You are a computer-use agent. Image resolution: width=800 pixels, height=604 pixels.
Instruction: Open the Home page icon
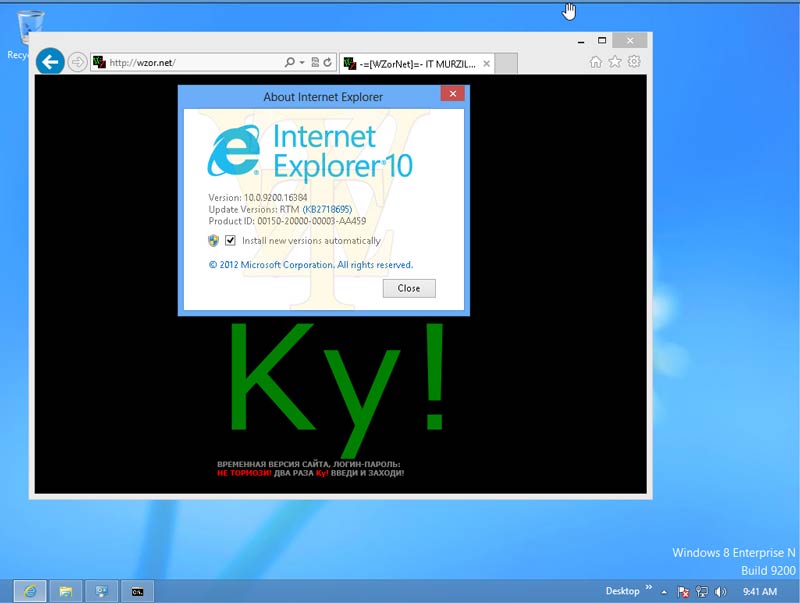coord(596,62)
